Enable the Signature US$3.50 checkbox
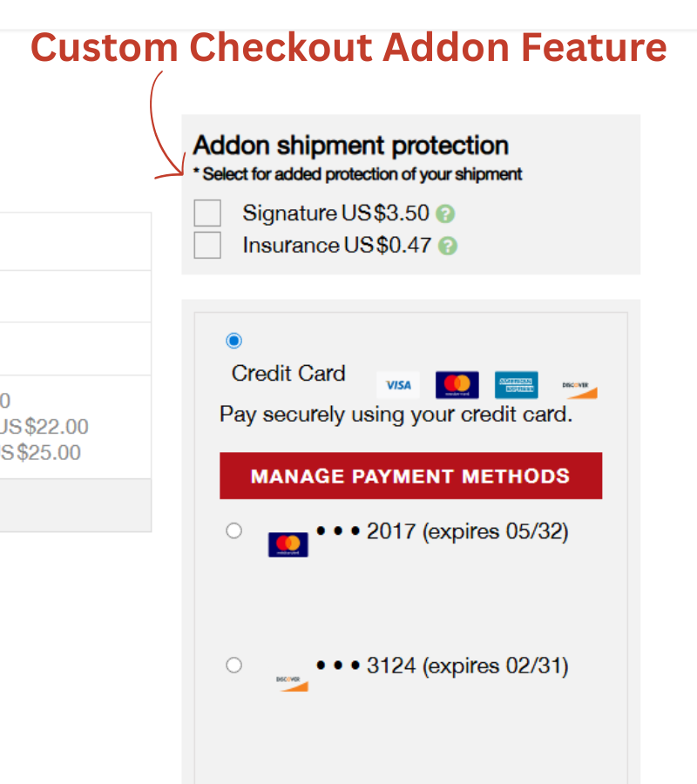The width and height of the screenshot is (697, 784). coord(207,213)
